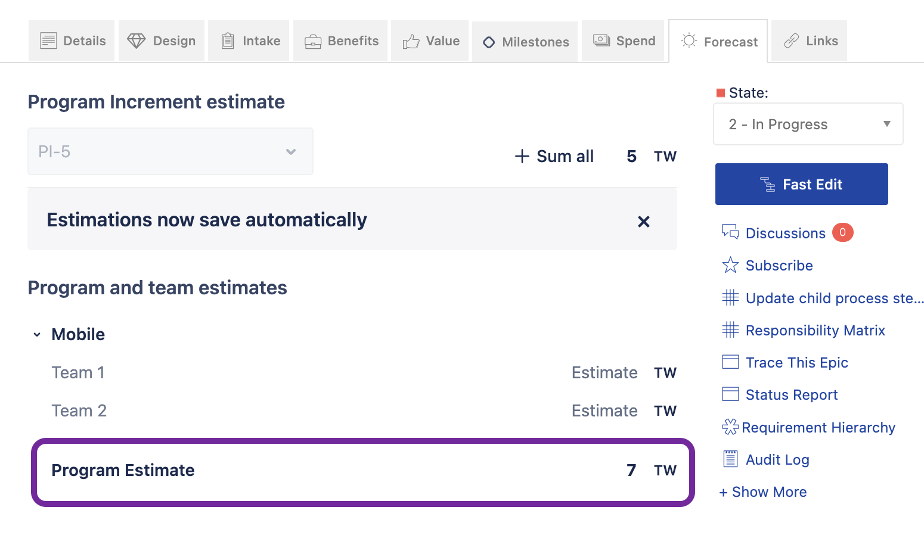Open the Responsibility Matrix link
This screenshot has width=924, height=560.
click(816, 331)
